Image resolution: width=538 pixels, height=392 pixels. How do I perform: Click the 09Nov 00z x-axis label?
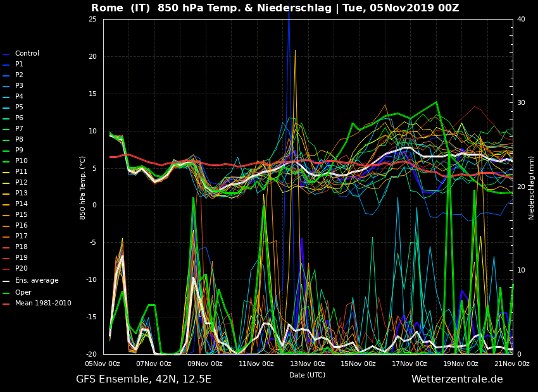pos(205,364)
